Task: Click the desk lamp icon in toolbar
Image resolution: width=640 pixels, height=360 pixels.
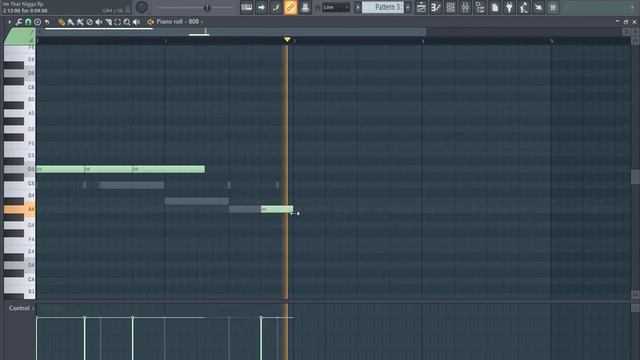Action: pos(524,7)
